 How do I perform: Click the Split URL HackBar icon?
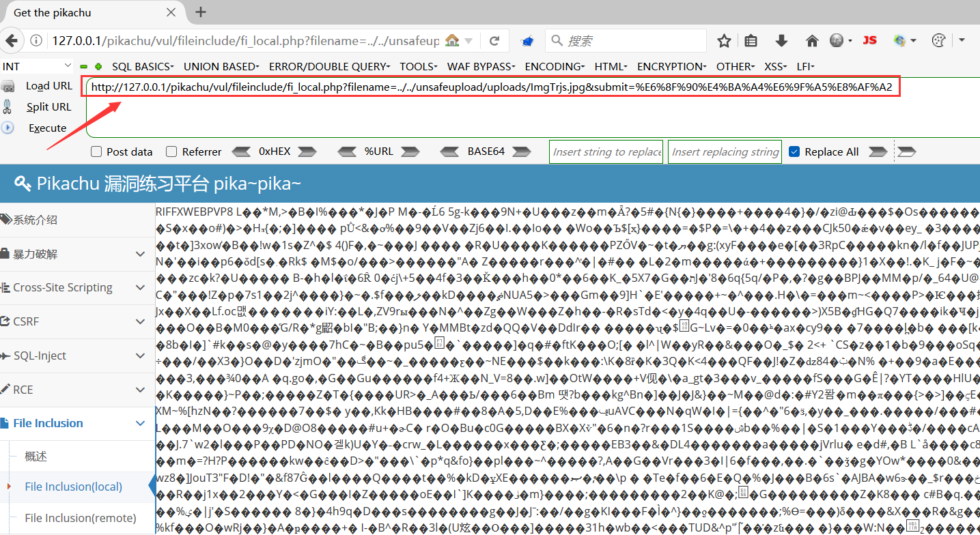(x=8, y=106)
